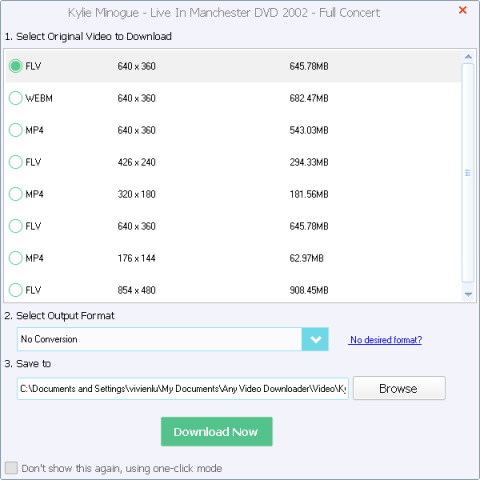Select FLV 426 x 240 radio button
This screenshot has width=480, height=480.
click(15, 162)
